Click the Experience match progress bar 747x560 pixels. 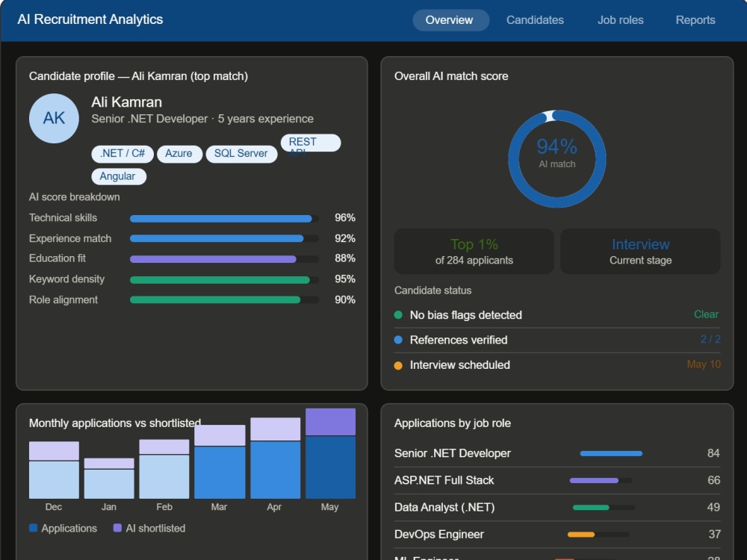coord(224,239)
